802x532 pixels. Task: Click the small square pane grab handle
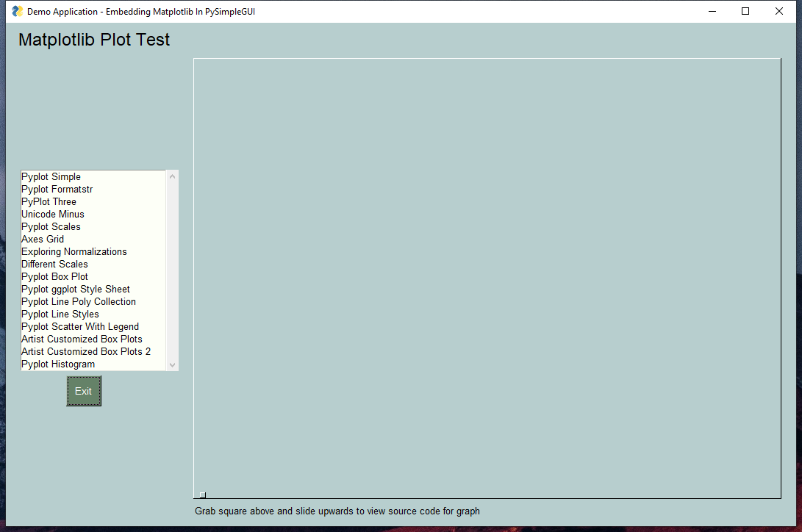click(x=203, y=495)
